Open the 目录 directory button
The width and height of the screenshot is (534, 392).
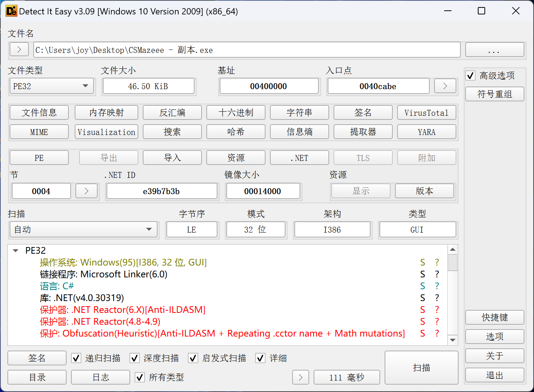(x=37, y=377)
